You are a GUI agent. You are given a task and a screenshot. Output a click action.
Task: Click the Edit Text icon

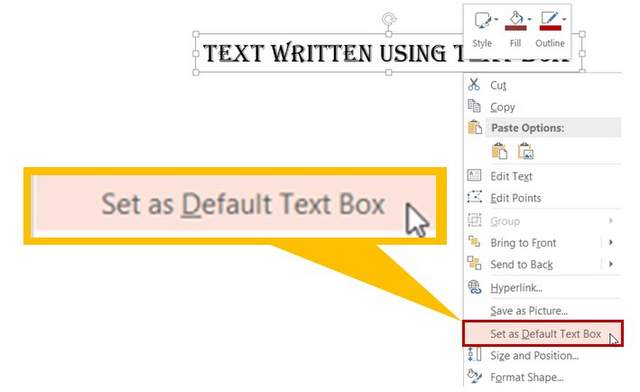pos(474,176)
